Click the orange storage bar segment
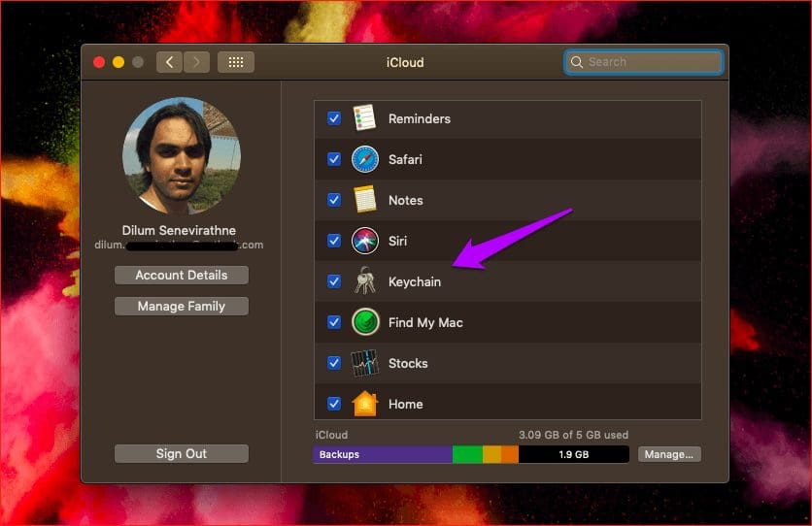812x526 pixels. click(x=510, y=454)
